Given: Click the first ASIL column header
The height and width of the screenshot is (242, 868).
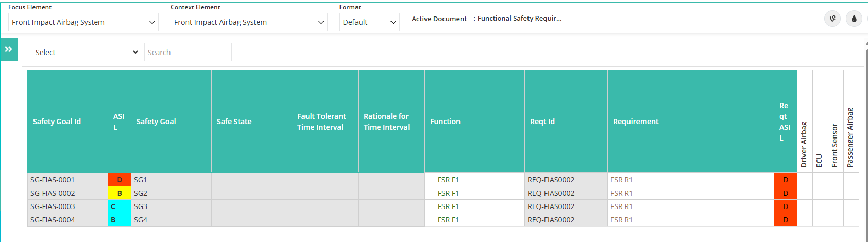Looking at the screenshot, I should (x=120, y=122).
